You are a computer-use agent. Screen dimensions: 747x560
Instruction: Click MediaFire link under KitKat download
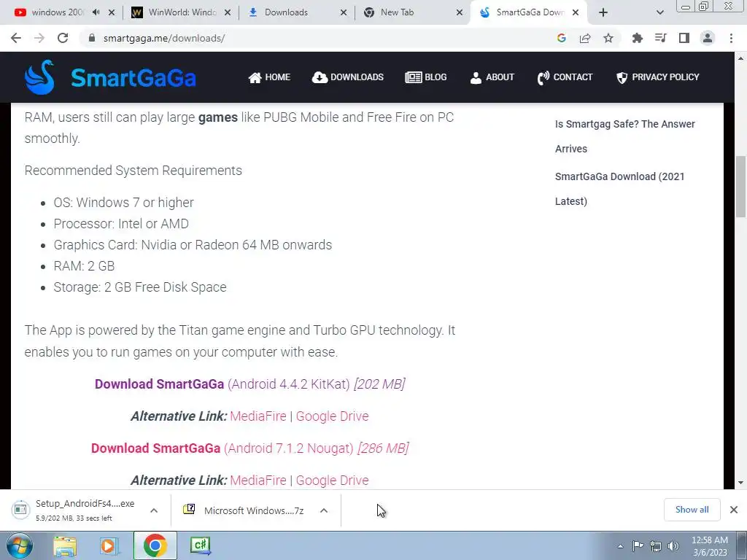(258, 416)
